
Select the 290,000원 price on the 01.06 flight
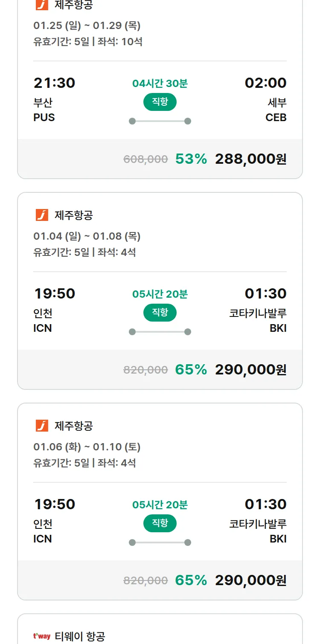(250, 580)
